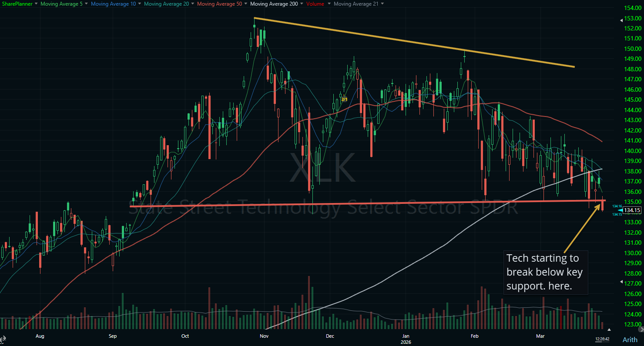Image resolution: width=644 pixels, height=346 pixels.
Task: Click the small triangle marker above the timestamp
Action: coord(609,329)
